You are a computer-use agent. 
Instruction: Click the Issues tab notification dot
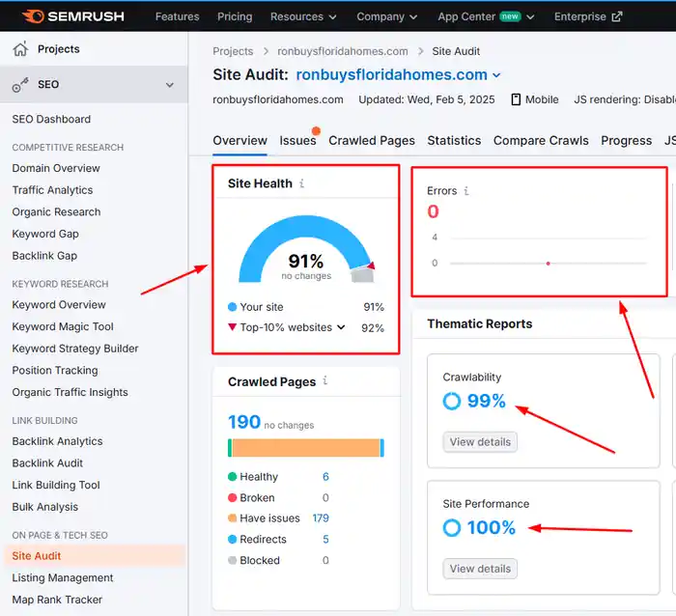(316, 130)
